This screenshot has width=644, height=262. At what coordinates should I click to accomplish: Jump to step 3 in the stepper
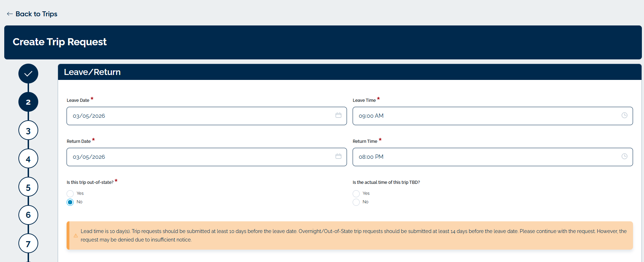28,130
